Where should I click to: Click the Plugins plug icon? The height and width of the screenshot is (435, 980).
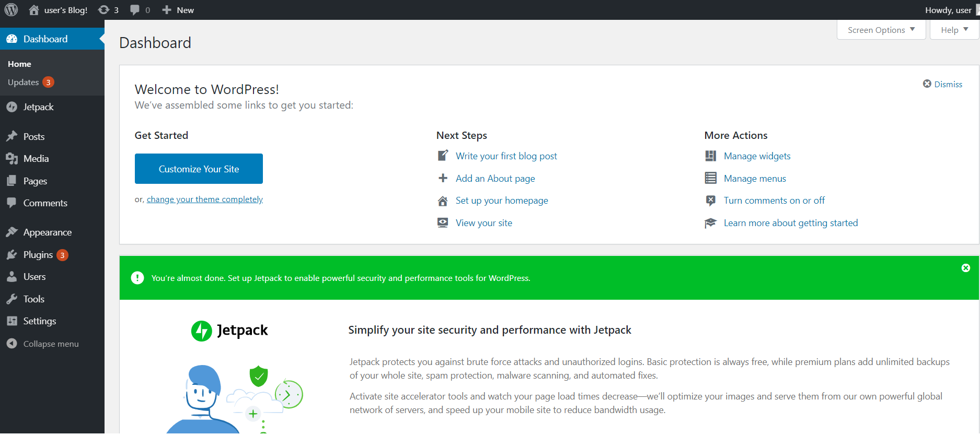coord(11,254)
